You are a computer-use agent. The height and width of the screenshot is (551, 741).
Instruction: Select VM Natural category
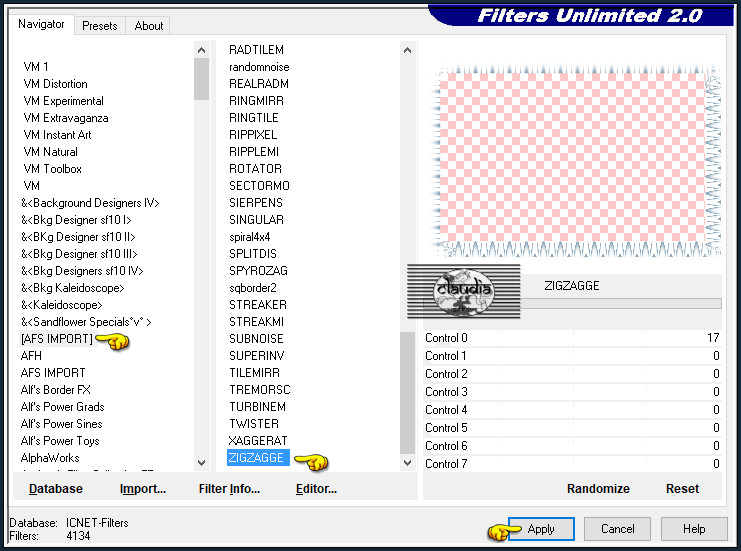pos(51,152)
